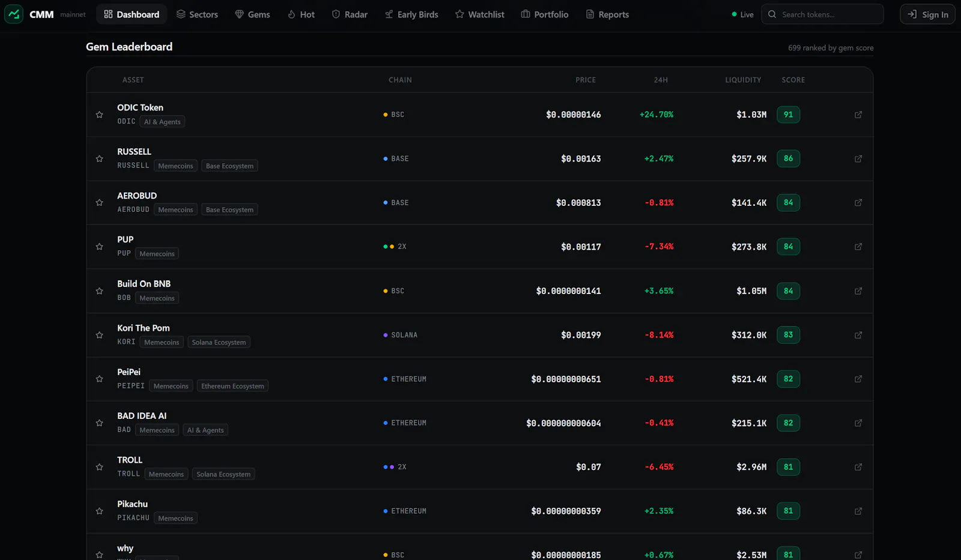Open Kori The Pom external link icon
961x560 pixels.
858,335
